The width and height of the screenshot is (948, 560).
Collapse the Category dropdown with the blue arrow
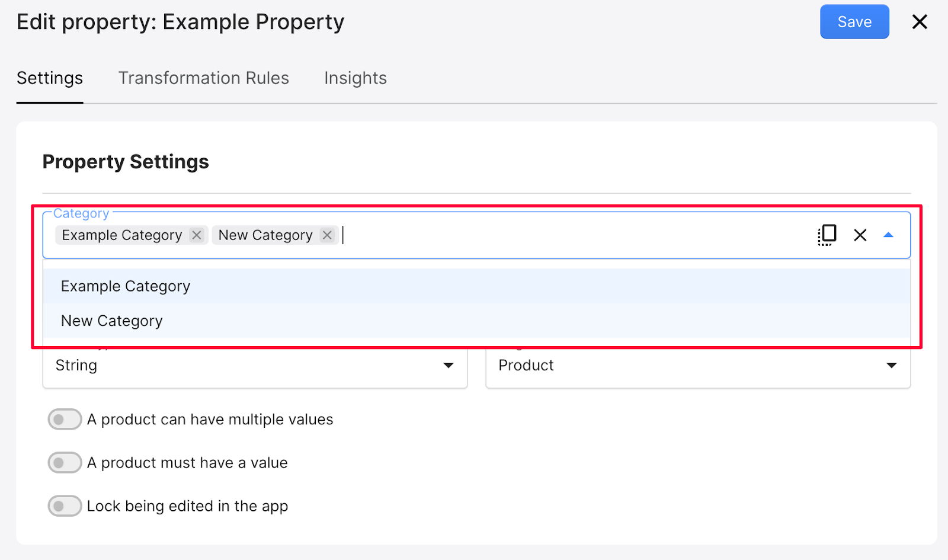click(888, 235)
